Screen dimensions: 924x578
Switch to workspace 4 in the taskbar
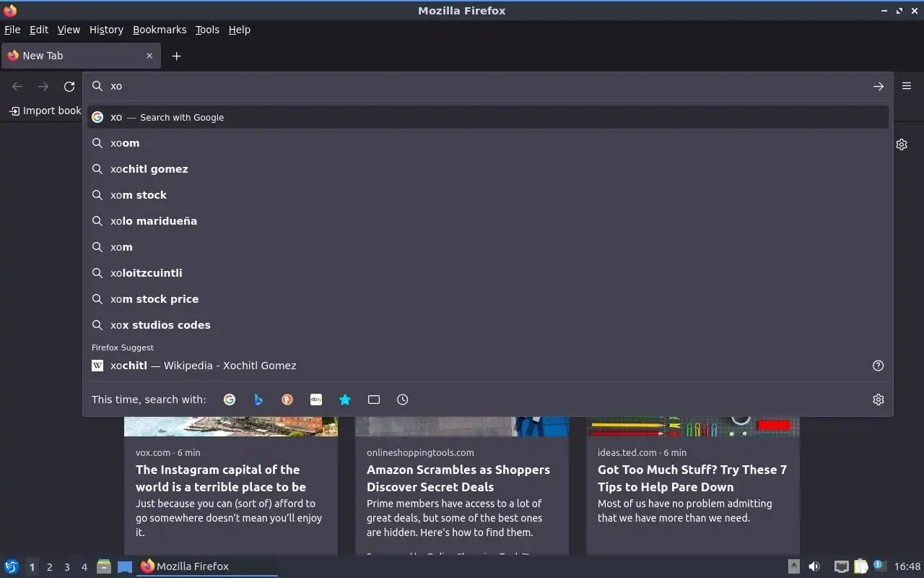point(84,567)
